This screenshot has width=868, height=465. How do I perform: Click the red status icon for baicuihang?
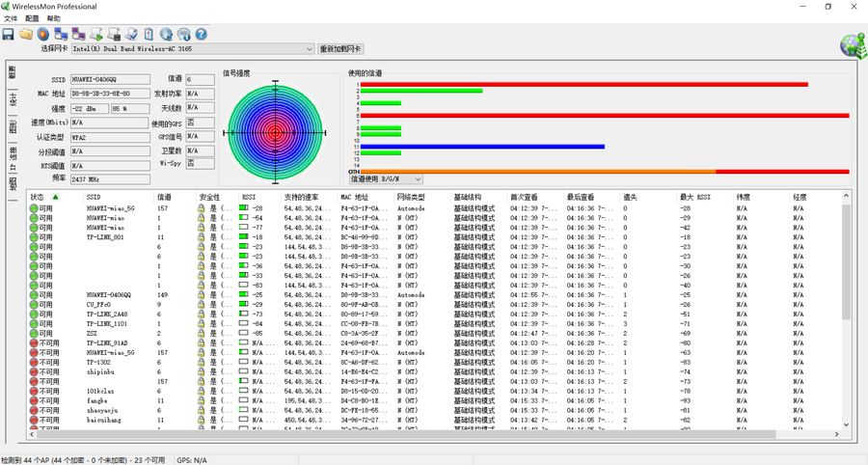pos(34,421)
